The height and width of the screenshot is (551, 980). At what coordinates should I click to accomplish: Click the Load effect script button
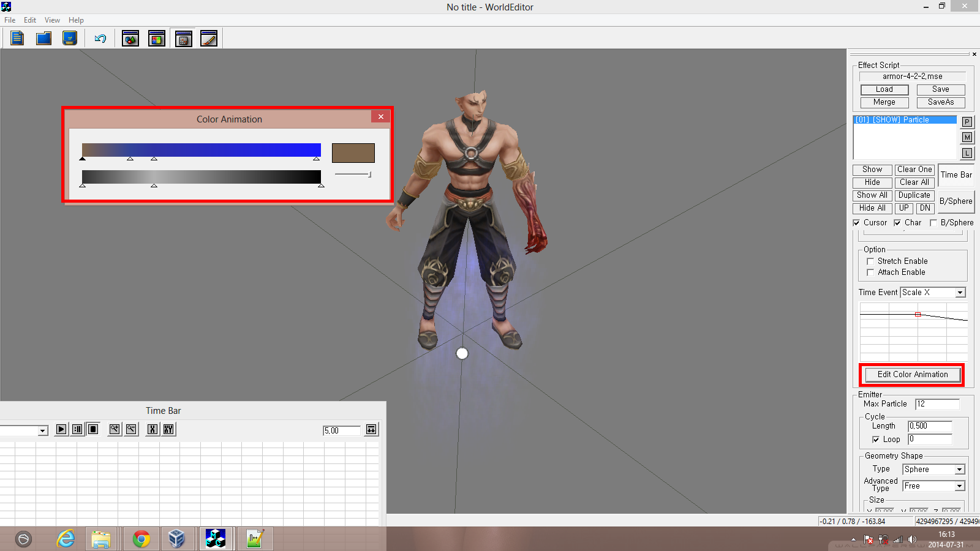coord(884,89)
